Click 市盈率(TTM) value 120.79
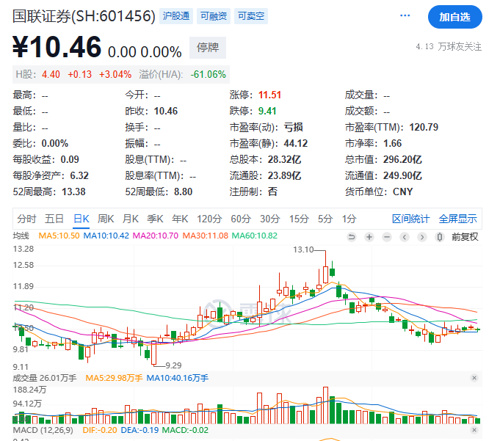The width and height of the screenshot is (500, 441). (x=424, y=127)
